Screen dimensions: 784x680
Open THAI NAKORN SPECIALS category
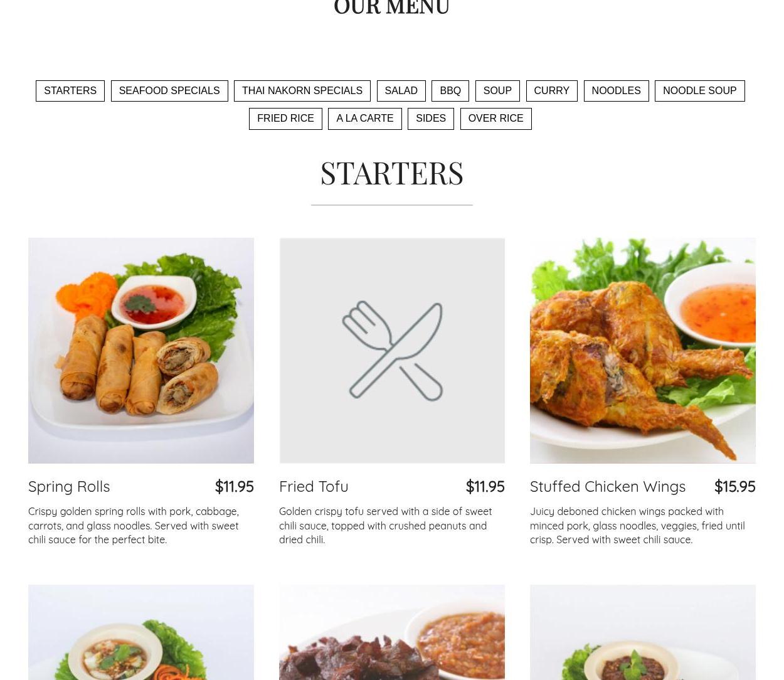point(302,91)
